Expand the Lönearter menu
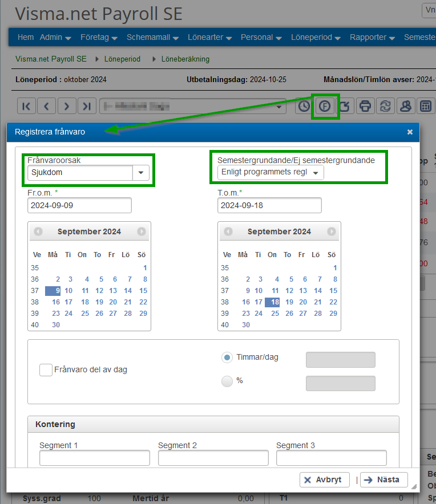The width and height of the screenshot is (436, 504). pyautogui.click(x=210, y=37)
